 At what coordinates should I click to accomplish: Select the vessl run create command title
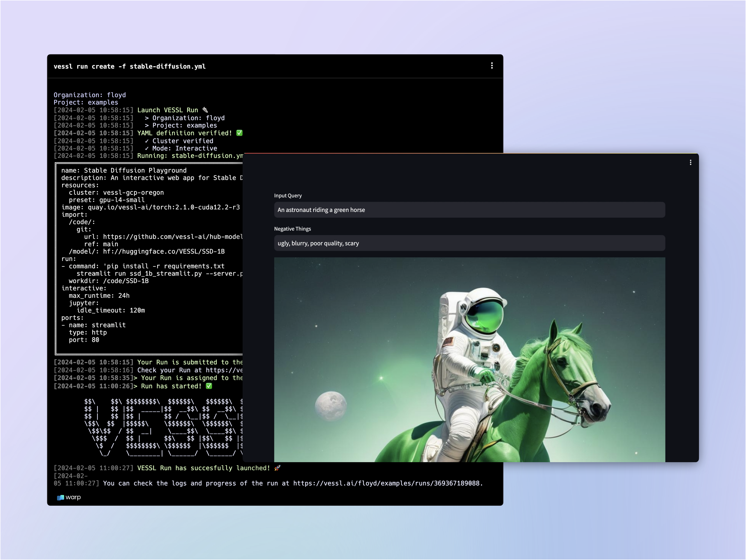(x=129, y=66)
